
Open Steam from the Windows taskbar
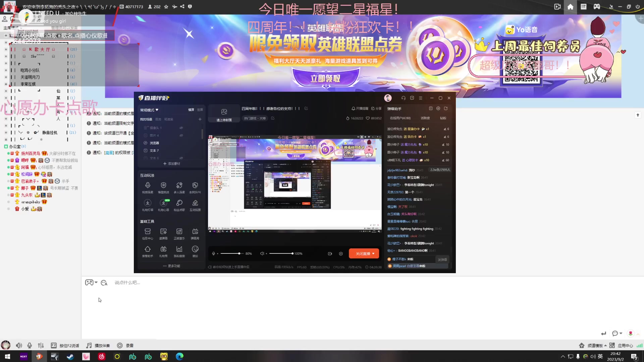[x=70, y=357]
